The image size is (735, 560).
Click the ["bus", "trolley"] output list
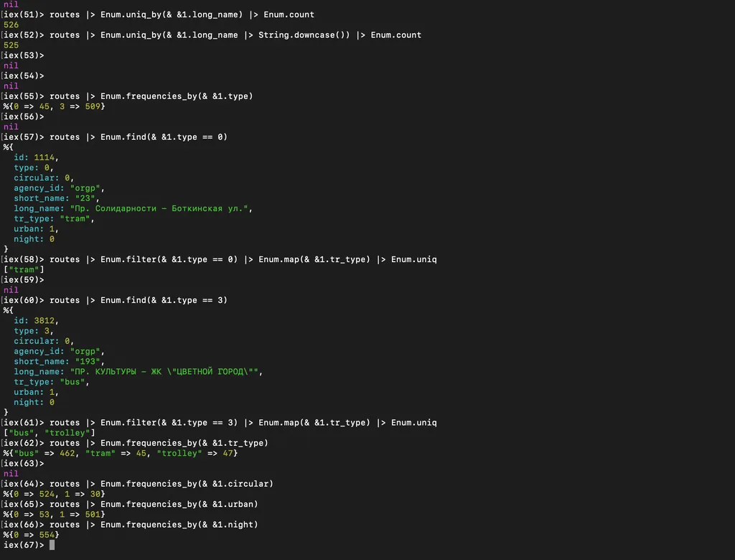tap(50, 433)
